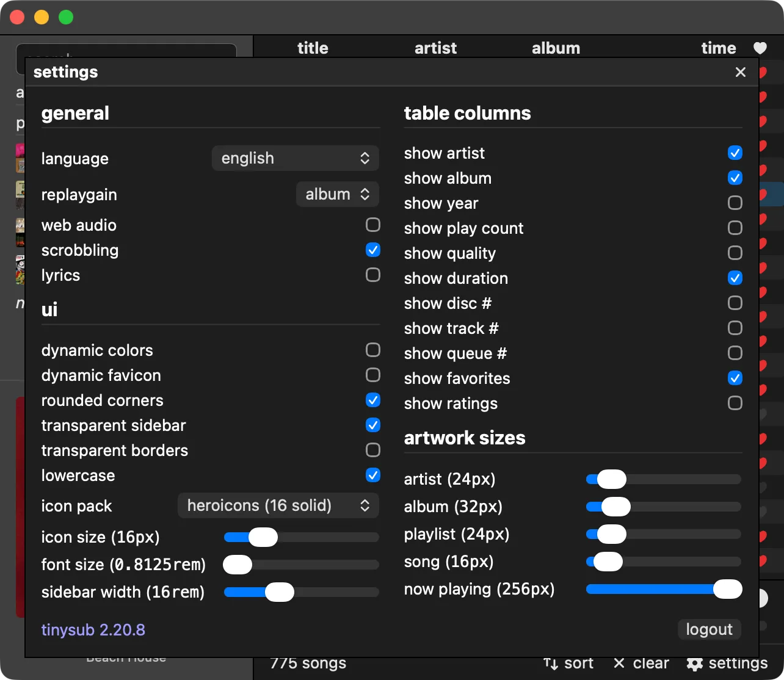Click the now playing artwork size slider

[664, 589]
